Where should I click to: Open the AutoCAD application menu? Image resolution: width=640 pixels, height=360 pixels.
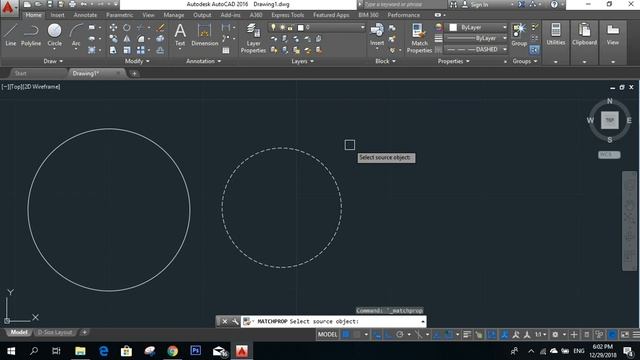point(9,8)
